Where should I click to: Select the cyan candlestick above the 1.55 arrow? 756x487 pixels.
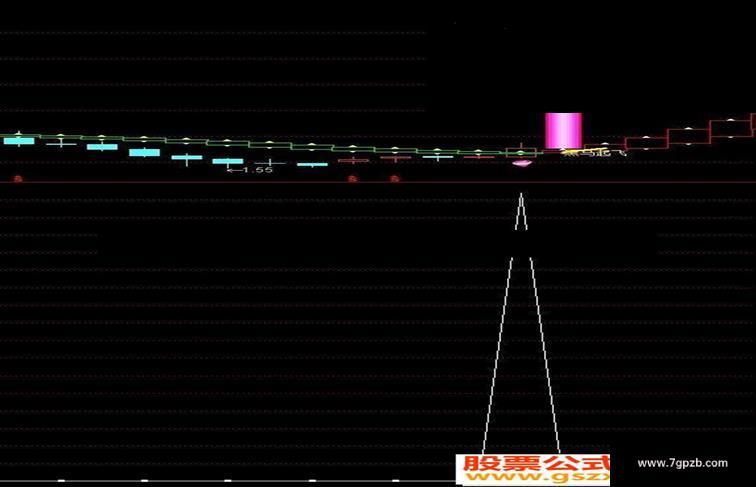228,162
